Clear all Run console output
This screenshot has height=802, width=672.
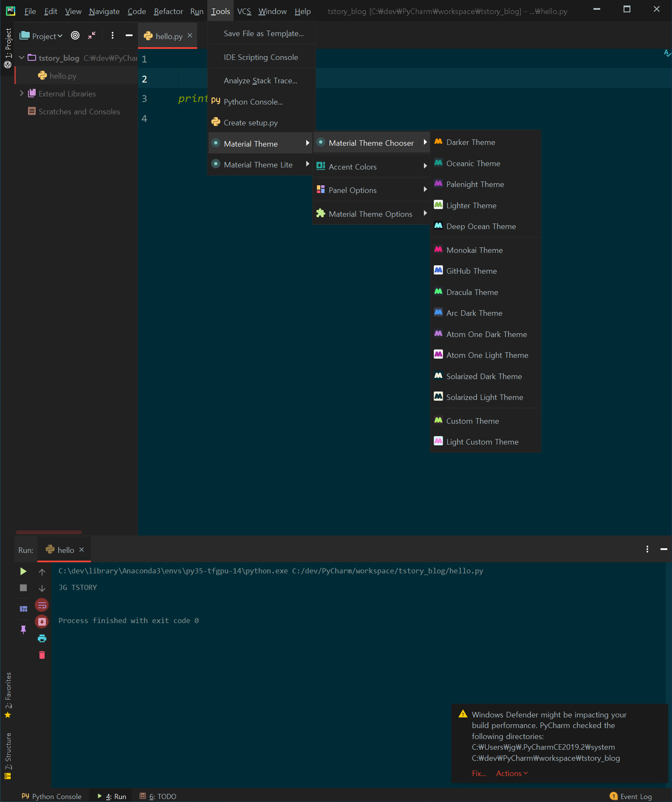(42, 655)
